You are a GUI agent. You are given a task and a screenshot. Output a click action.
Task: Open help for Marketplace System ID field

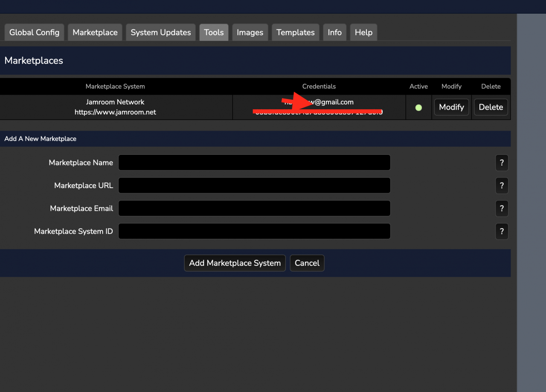[x=502, y=232]
